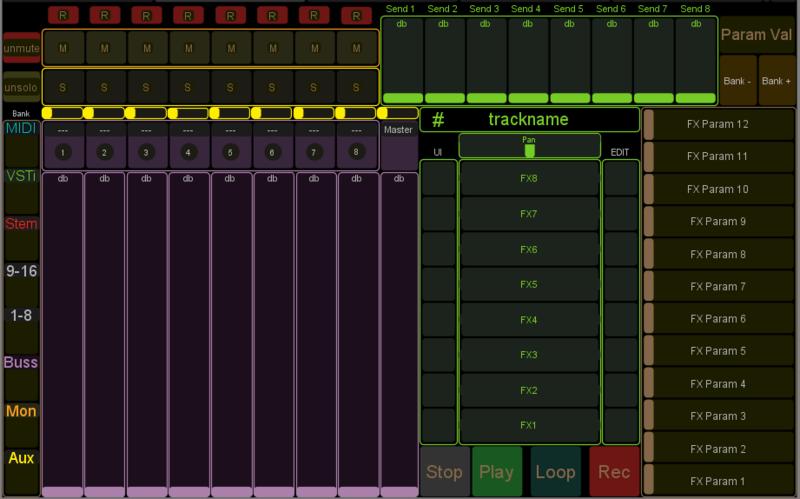Select the FX2 slot
Viewport: 800px width, 499px height.
point(529,390)
